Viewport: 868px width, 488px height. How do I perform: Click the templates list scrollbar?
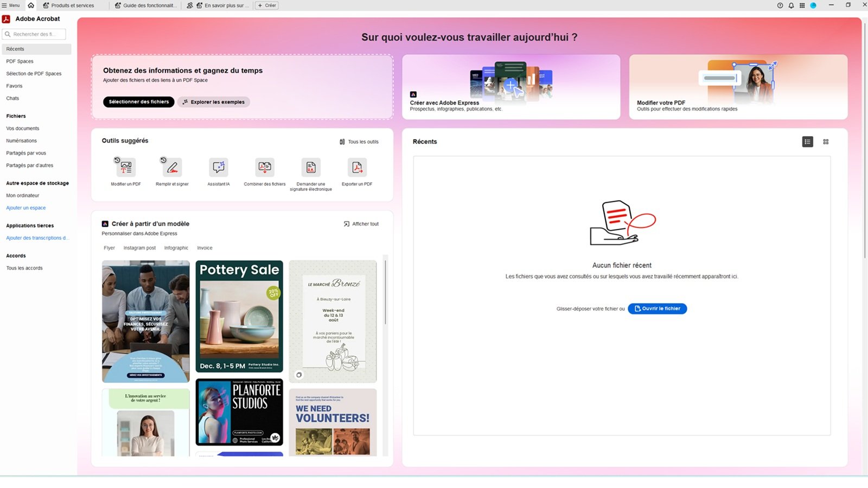click(x=385, y=293)
